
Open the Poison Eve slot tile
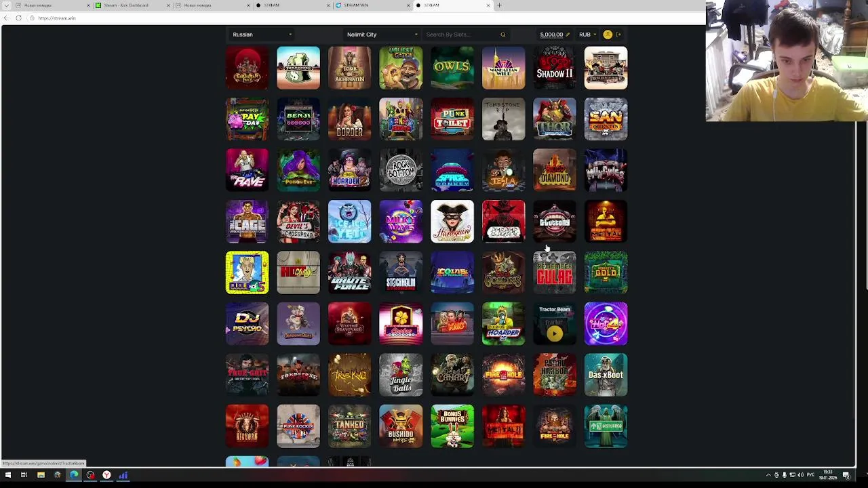[x=298, y=170]
